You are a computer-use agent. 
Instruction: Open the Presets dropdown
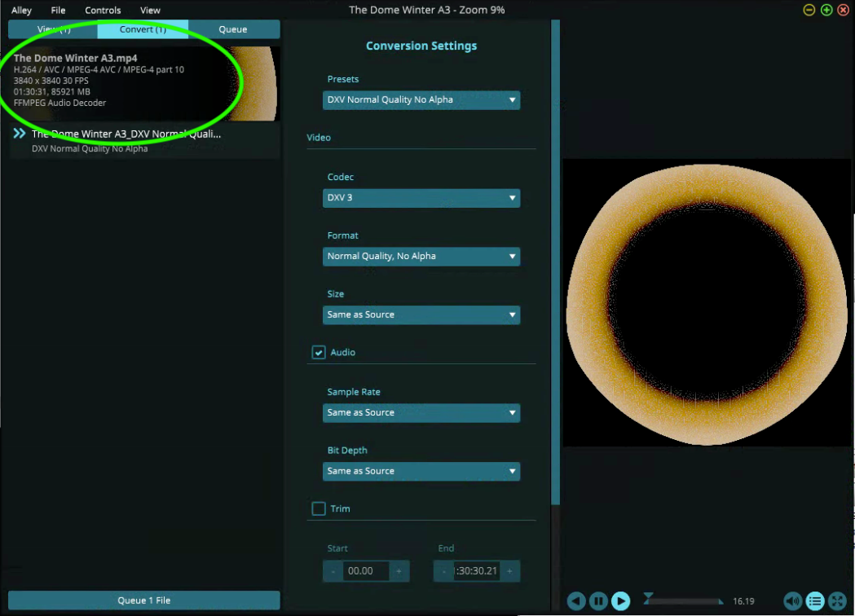tap(421, 100)
